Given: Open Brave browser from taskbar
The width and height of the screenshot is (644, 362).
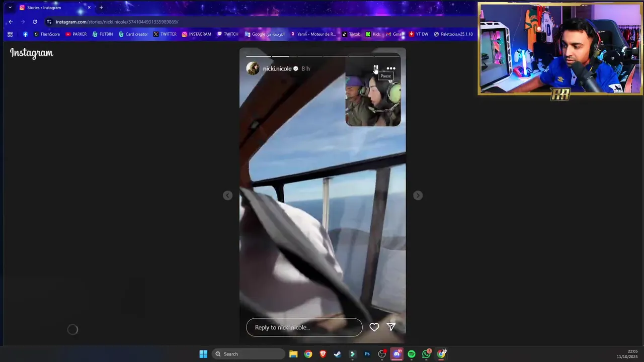Looking at the screenshot, I should [x=323, y=354].
